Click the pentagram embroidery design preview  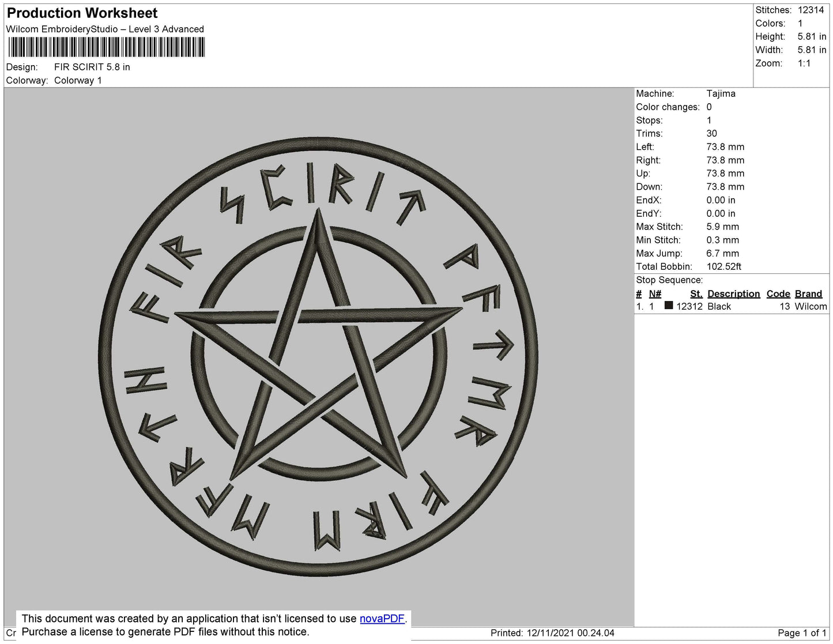pos(318,357)
